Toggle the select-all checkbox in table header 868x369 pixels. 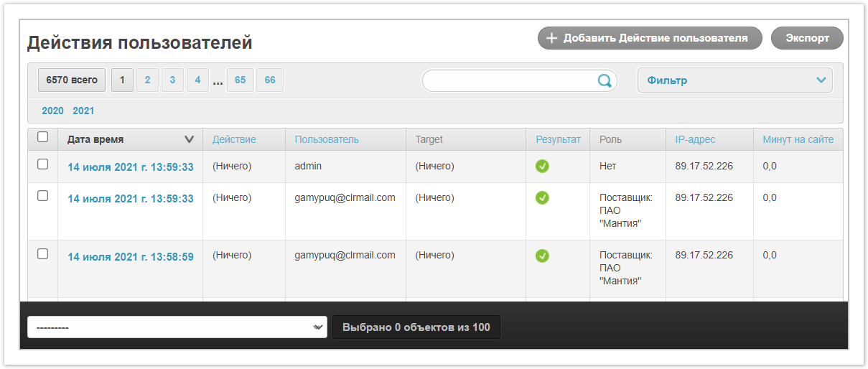pyautogui.click(x=42, y=137)
